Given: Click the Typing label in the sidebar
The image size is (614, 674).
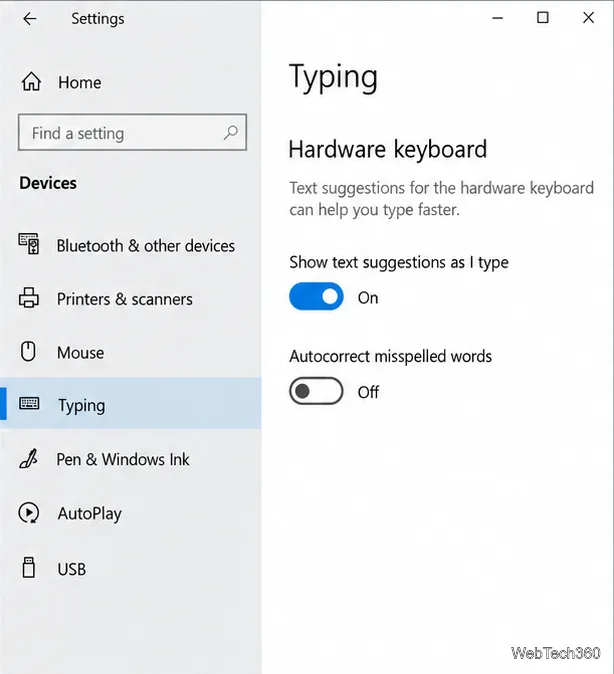Looking at the screenshot, I should [x=82, y=406].
